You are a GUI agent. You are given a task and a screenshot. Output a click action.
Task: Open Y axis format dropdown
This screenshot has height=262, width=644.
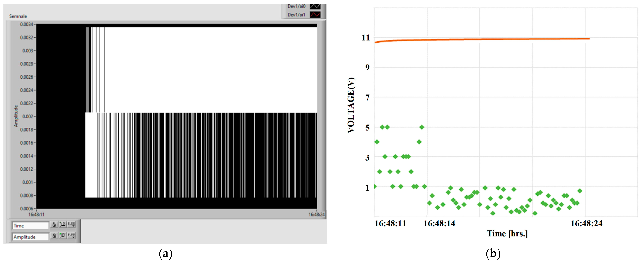(x=71, y=235)
